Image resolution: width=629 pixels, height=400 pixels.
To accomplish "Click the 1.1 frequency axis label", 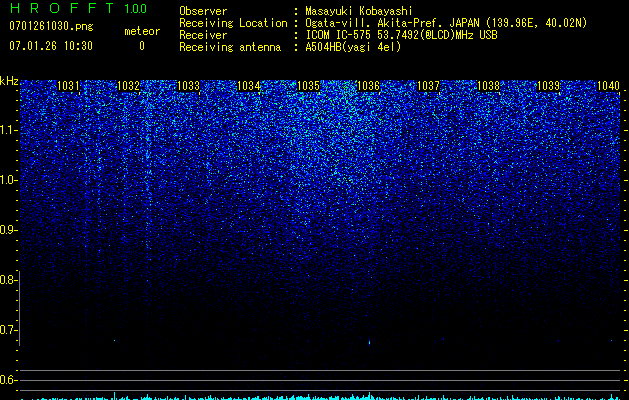I will (8, 130).
